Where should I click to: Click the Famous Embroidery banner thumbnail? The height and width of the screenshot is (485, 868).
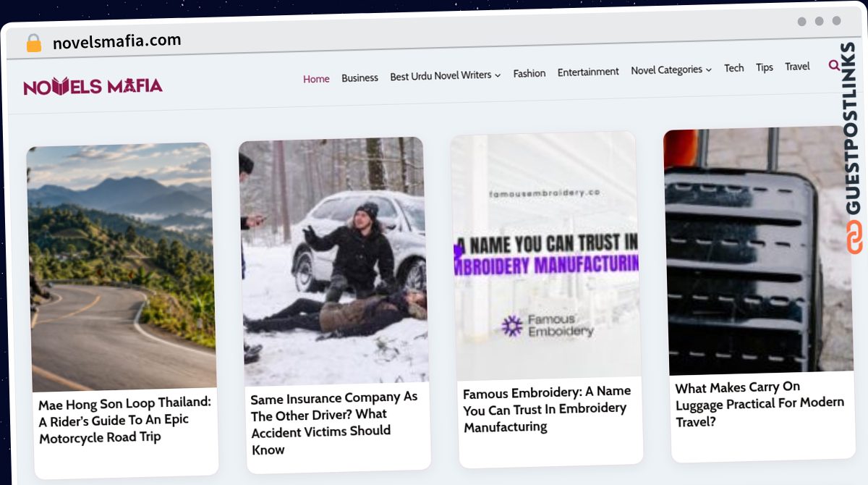click(545, 256)
